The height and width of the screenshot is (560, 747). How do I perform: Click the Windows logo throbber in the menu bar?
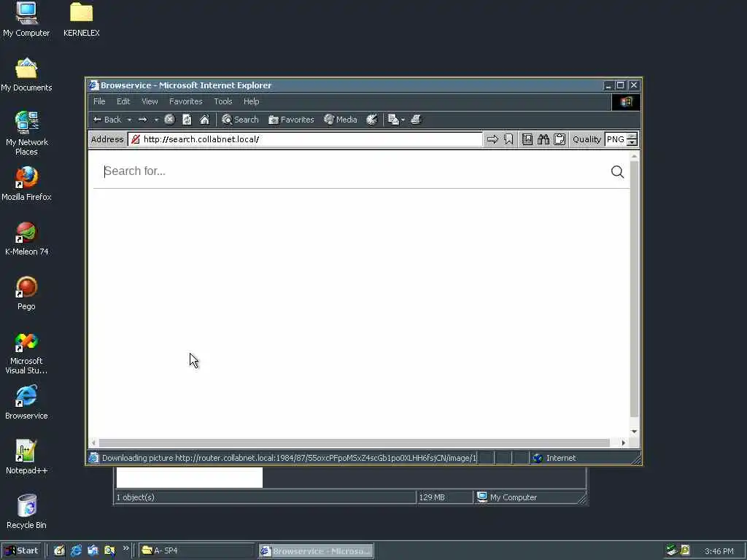point(626,102)
